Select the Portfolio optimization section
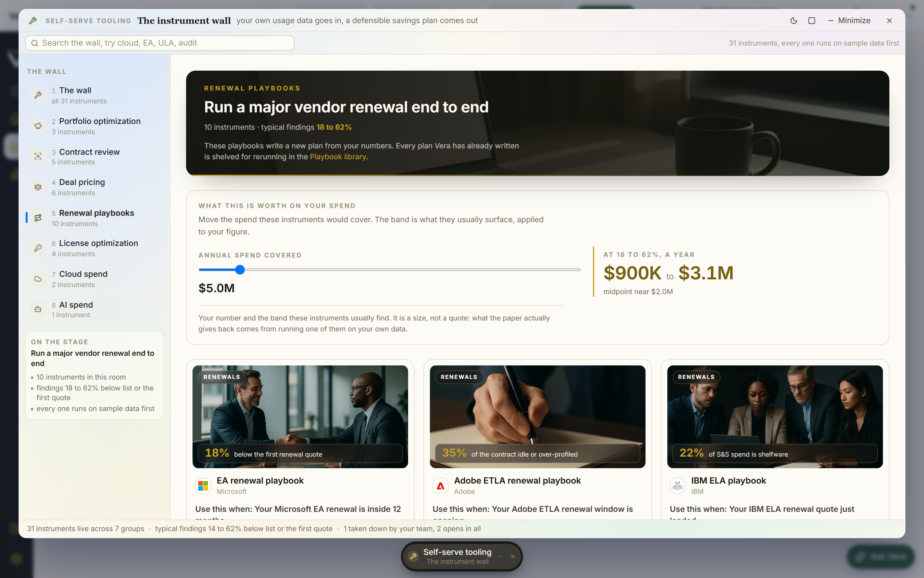This screenshot has height=578, width=924. [95, 126]
